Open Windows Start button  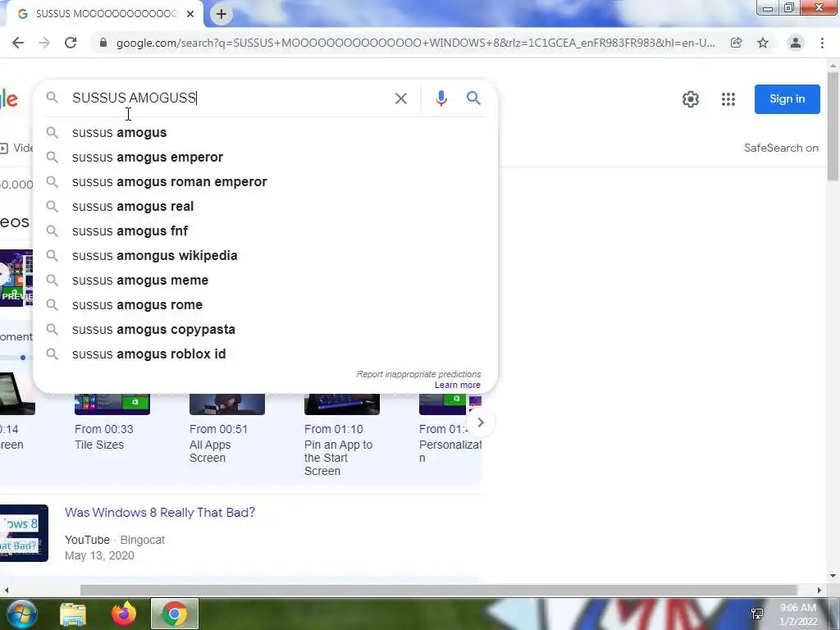click(22, 614)
